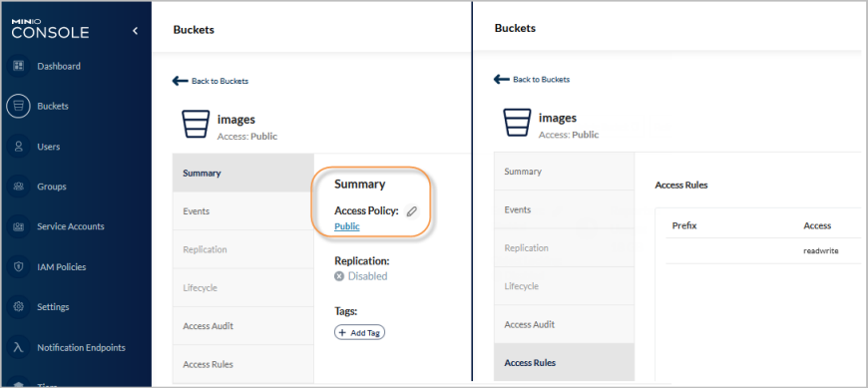The width and height of the screenshot is (868, 388).
Task: Open the Events tab in left panel
Action: point(243,211)
